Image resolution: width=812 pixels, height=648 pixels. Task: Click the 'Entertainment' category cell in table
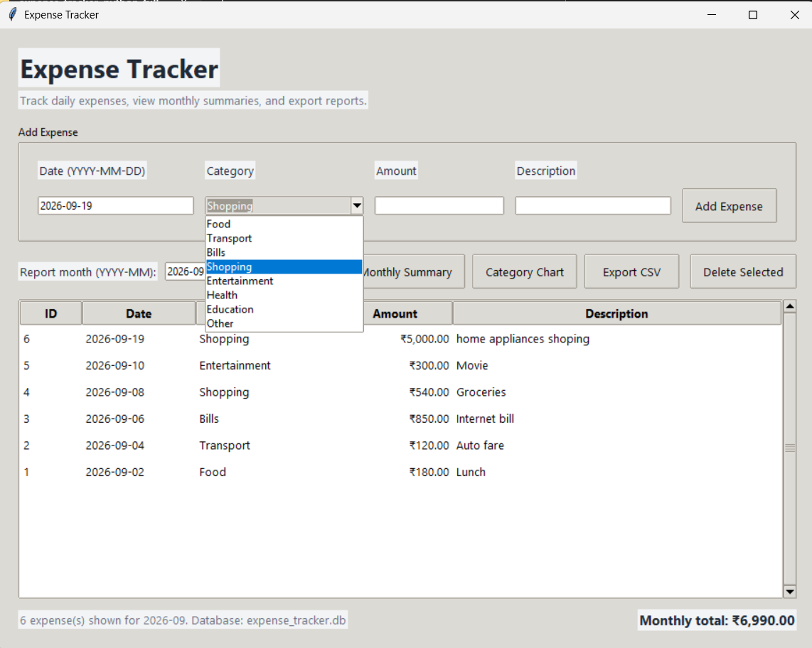235,365
